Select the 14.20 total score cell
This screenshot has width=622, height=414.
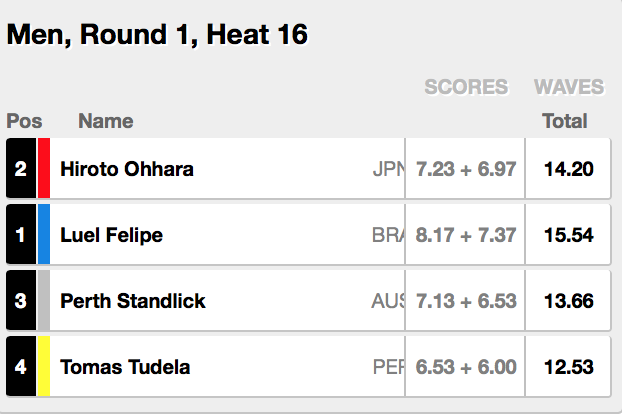(568, 169)
